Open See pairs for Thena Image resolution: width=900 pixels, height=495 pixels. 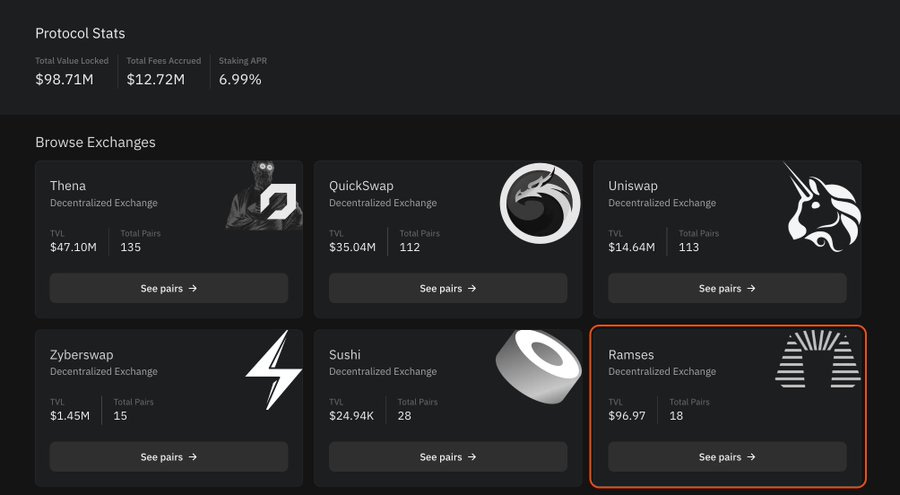point(169,288)
